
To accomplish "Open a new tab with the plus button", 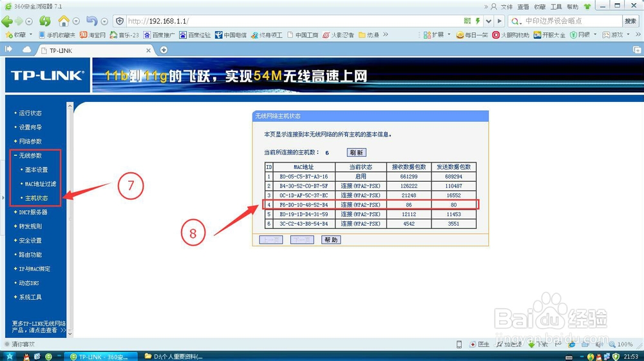I will (164, 50).
